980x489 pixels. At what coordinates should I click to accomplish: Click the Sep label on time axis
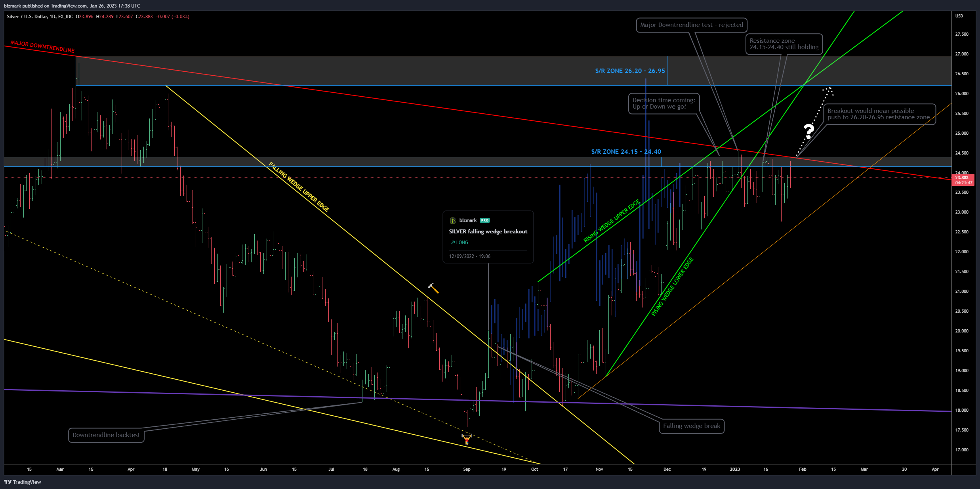pos(467,469)
